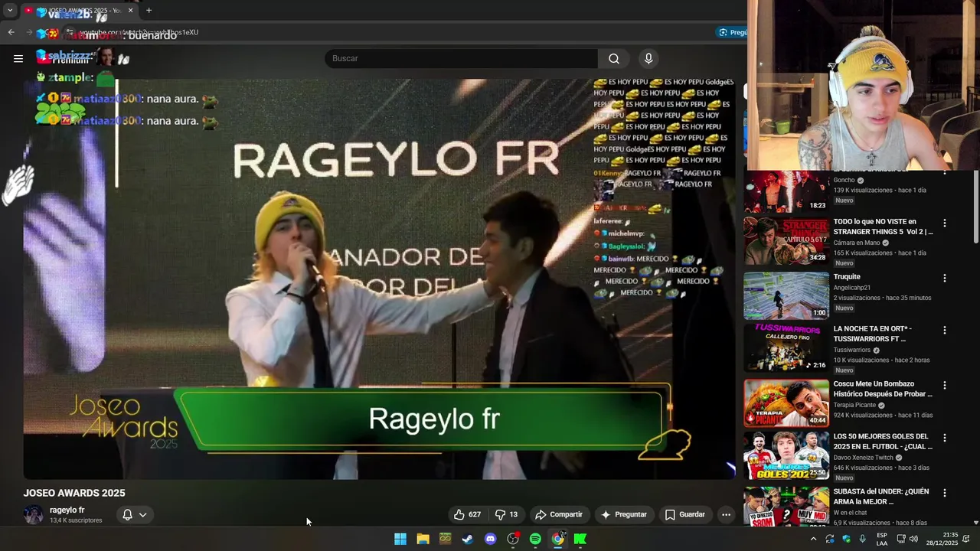Open the Stranger Things 5 Vol 2 thumbnail

pyautogui.click(x=786, y=240)
